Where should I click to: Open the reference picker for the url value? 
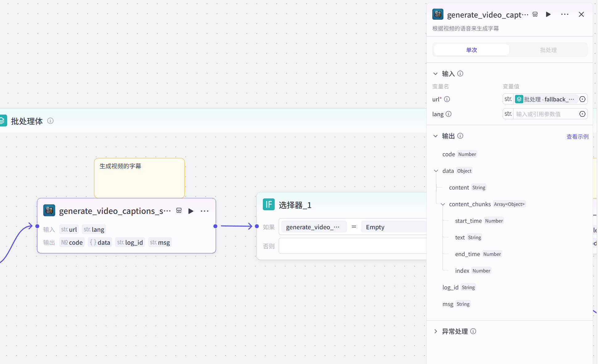[582, 99]
